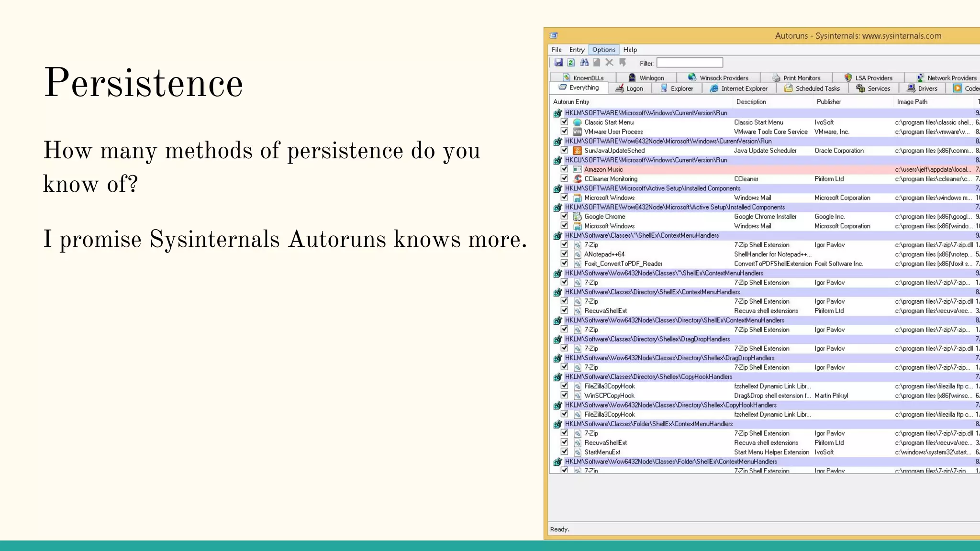Image resolution: width=980 pixels, height=551 pixels.
Task: Open the Winsock Providers tab
Action: coord(718,78)
